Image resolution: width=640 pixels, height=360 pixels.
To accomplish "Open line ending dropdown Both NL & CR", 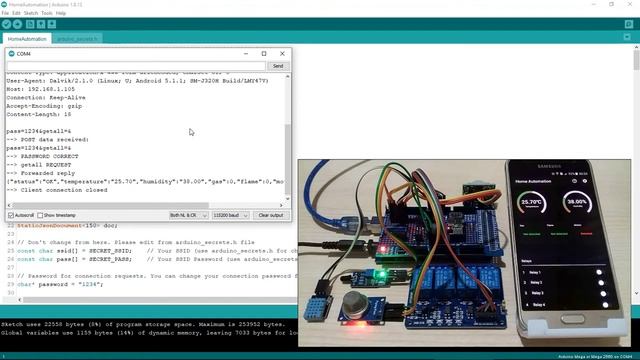I will pos(189,215).
